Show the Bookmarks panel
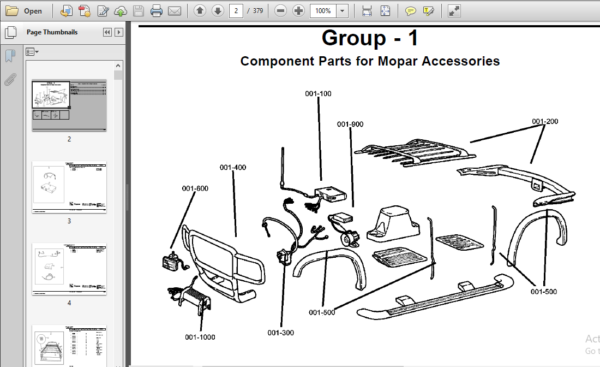600x367 pixels. pos(10,55)
